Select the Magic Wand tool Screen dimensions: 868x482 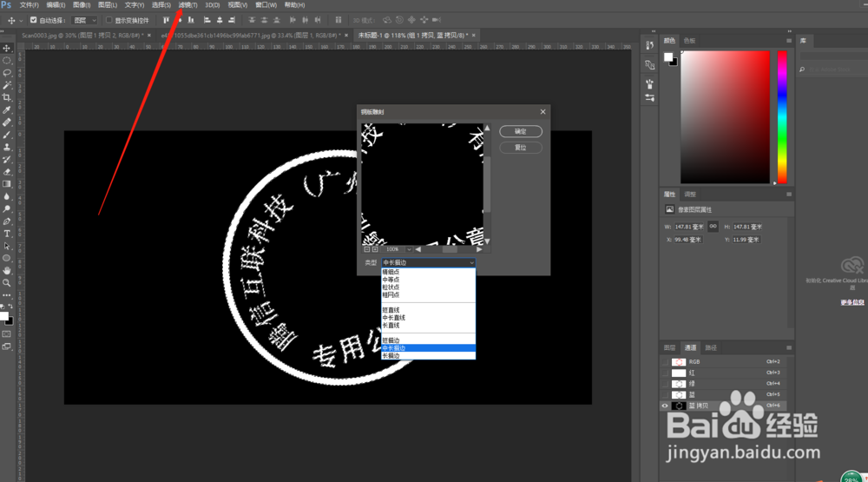point(7,85)
